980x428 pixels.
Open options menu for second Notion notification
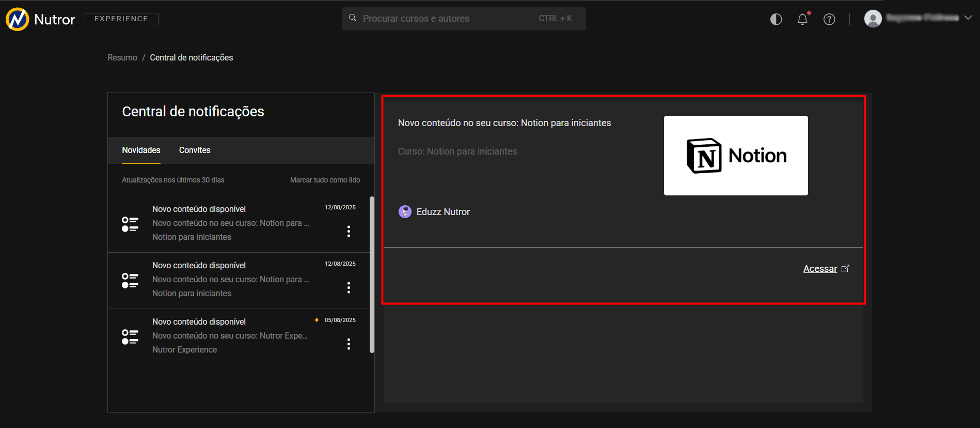click(349, 287)
